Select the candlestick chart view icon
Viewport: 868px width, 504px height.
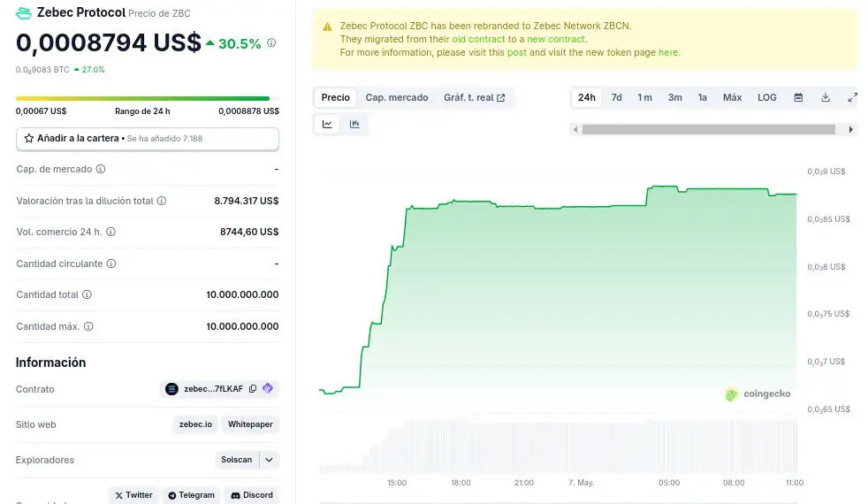(354, 124)
